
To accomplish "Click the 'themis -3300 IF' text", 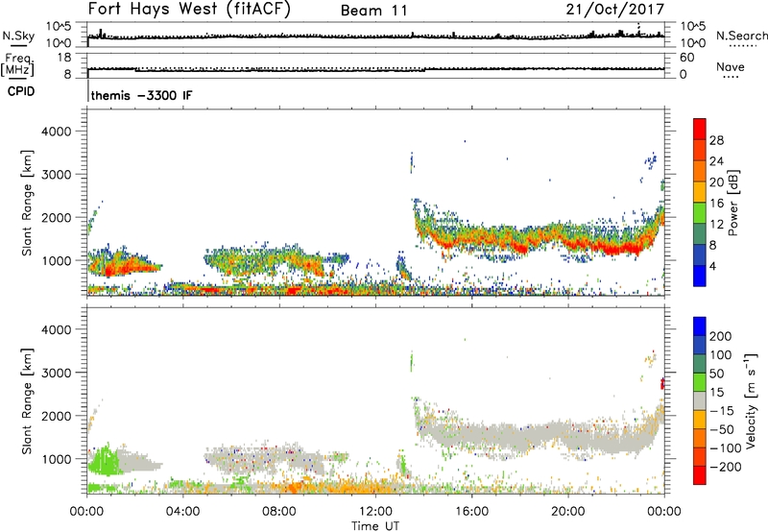I will tap(141, 95).
